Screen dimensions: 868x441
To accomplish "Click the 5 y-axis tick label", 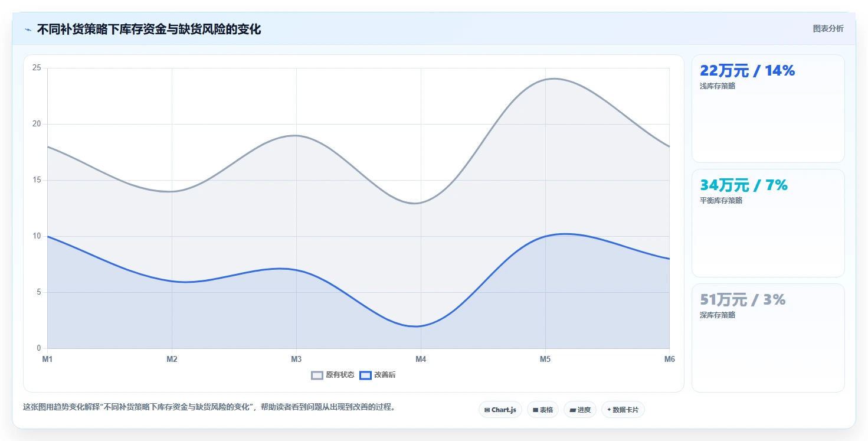I will click(x=38, y=292).
